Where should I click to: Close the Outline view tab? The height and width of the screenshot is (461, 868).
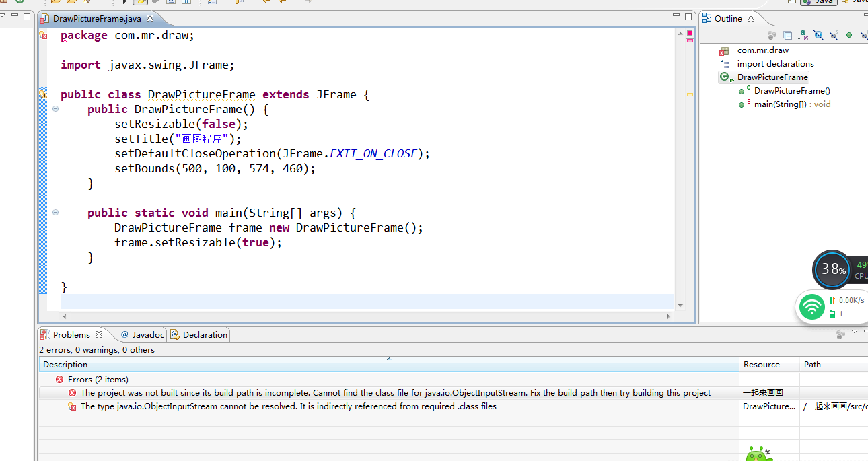pos(751,18)
